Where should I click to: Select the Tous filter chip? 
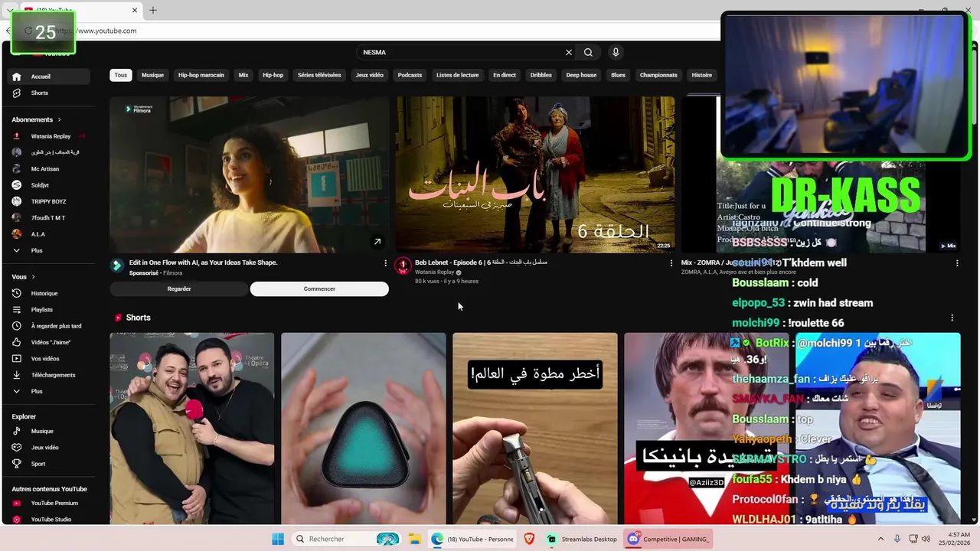pos(121,75)
